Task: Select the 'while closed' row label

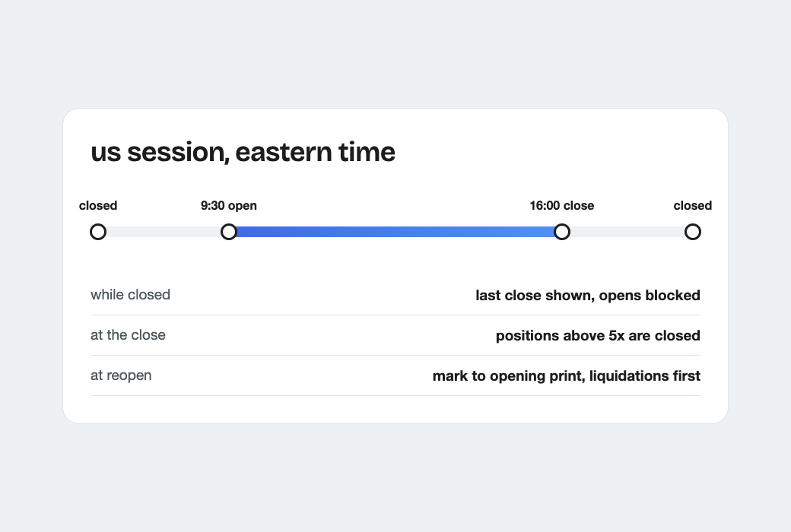Action: click(130, 294)
